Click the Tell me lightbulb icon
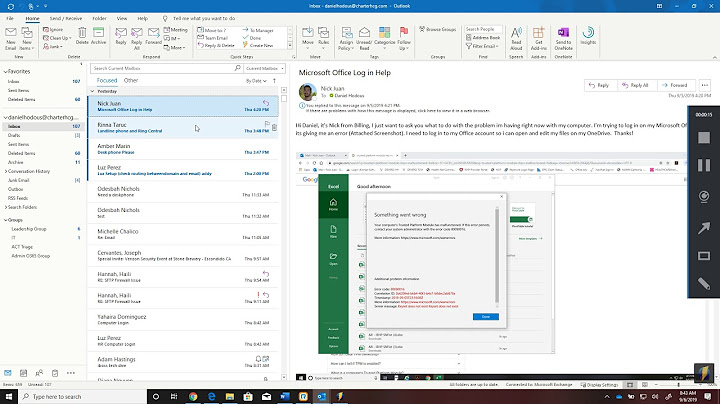 [165, 18]
